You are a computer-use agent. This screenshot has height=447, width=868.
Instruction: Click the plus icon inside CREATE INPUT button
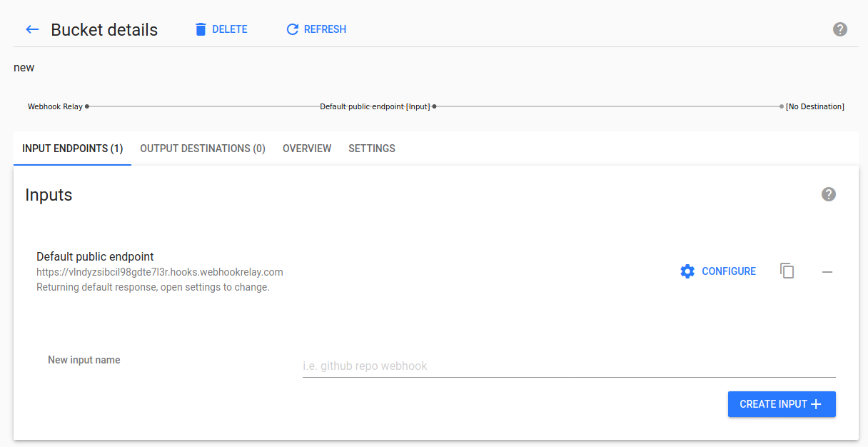click(815, 403)
